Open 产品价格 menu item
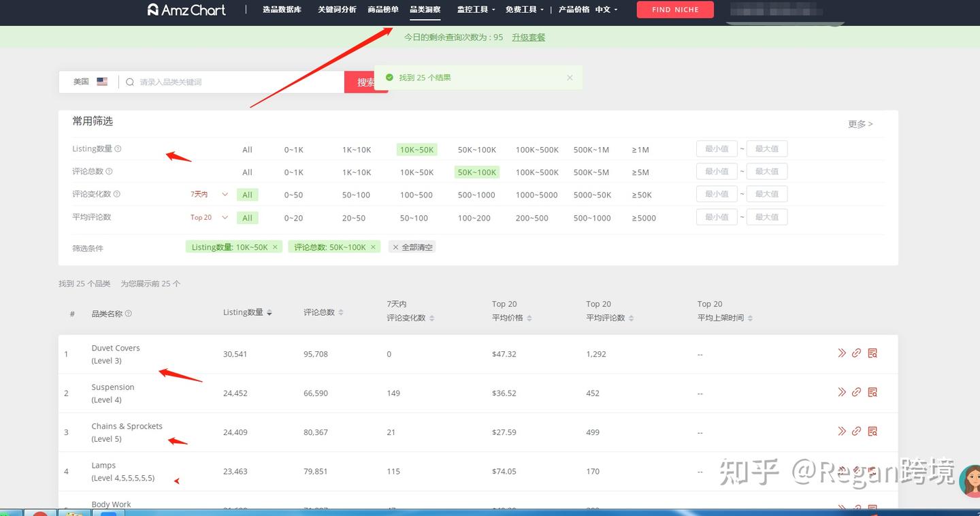 tap(574, 10)
